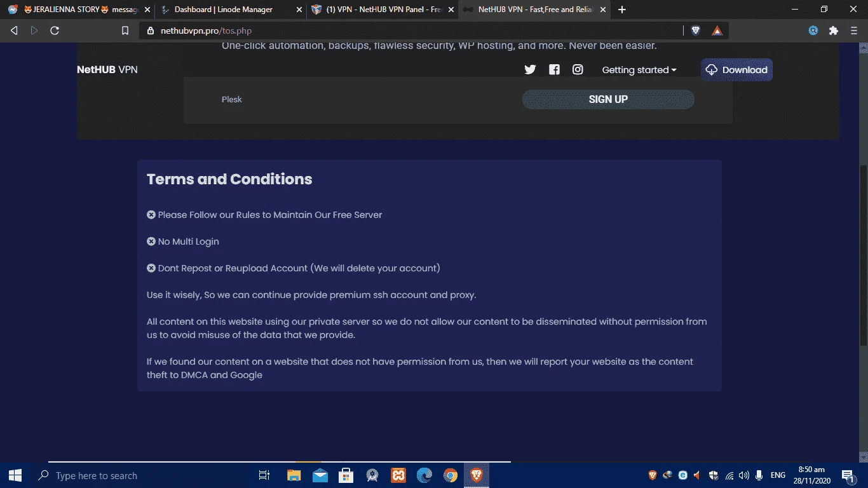Click the Brave browser taskbar icon
The image size is (868, 488).
click(477, 475)
